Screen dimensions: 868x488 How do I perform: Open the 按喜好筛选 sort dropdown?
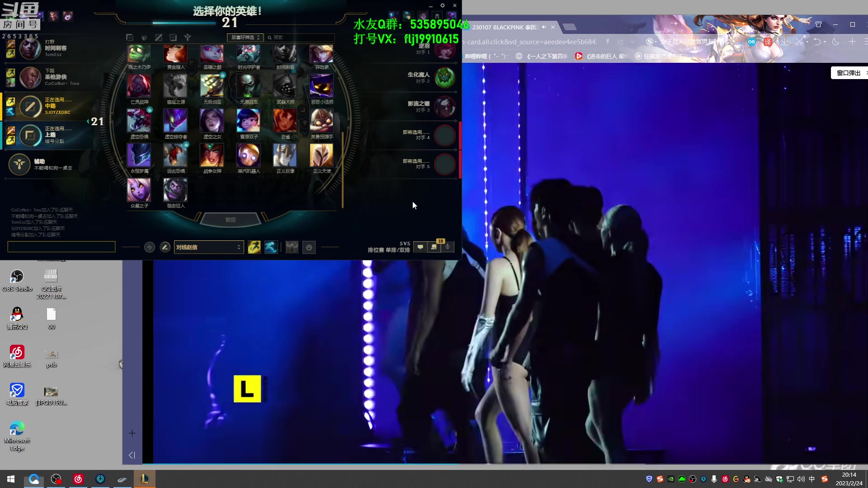245,38
